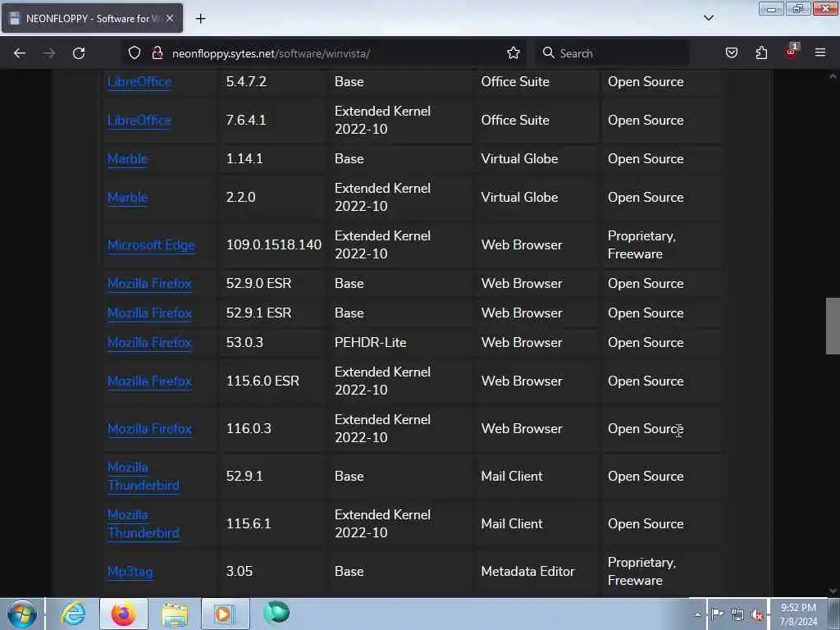This screenshot has height=630, width=840.
Task: Click the forward navigation arrow
Action: click(49, 53)
